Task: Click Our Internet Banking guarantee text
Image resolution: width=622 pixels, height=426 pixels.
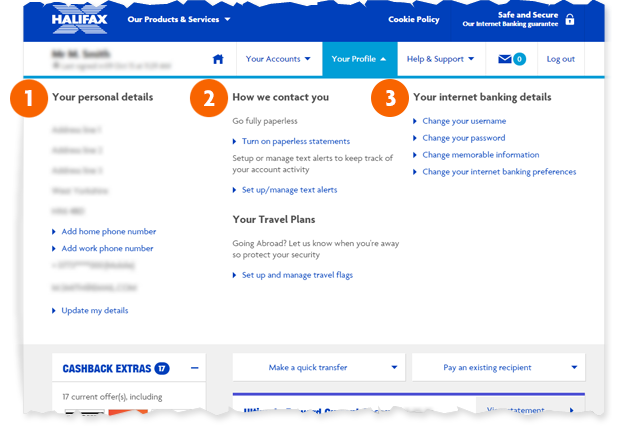Action: tap(510, 24)
